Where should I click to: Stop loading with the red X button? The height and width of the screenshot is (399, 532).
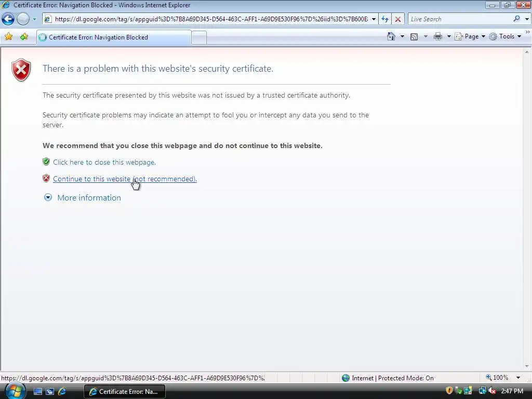398,19
